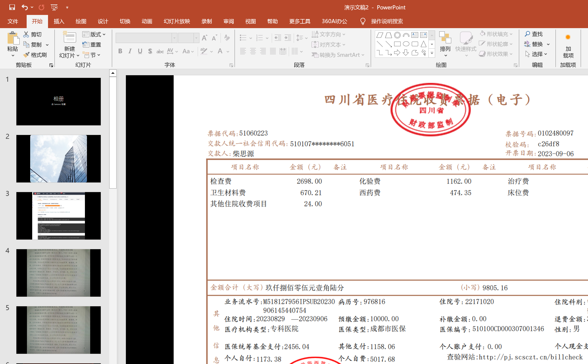
Task: Toggle Bold formatting
Action: [x=120, y=51]
